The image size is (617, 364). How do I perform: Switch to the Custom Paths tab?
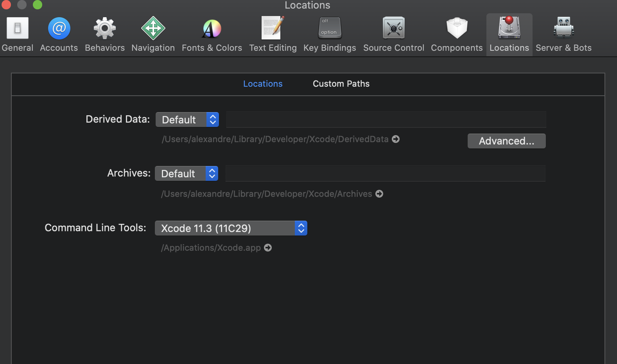[x=341, y=84]
